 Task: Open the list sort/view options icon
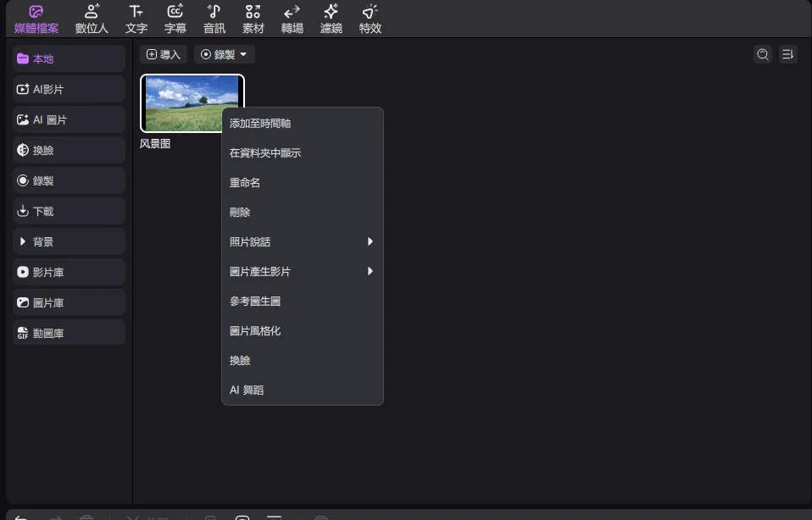click(x=787, y=54)
